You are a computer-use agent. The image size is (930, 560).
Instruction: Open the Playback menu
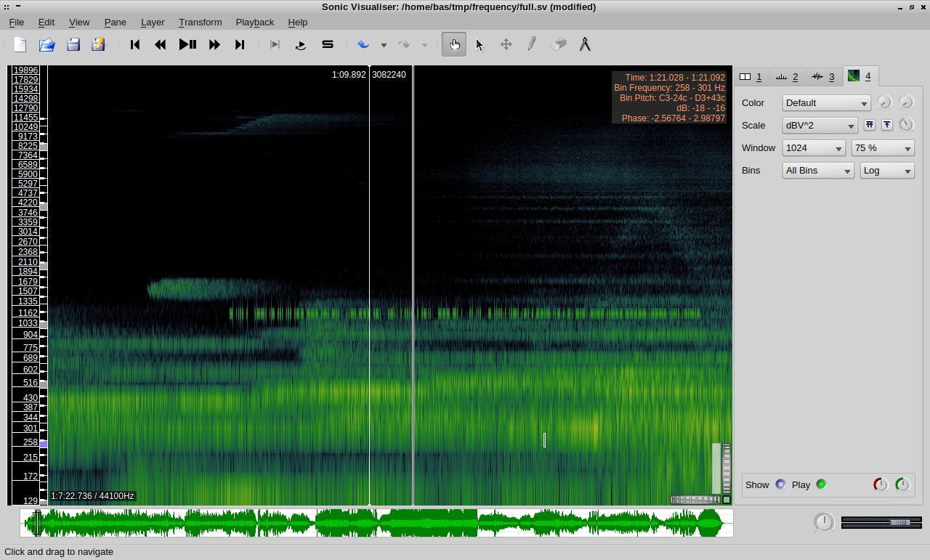(x=255, y=23)
